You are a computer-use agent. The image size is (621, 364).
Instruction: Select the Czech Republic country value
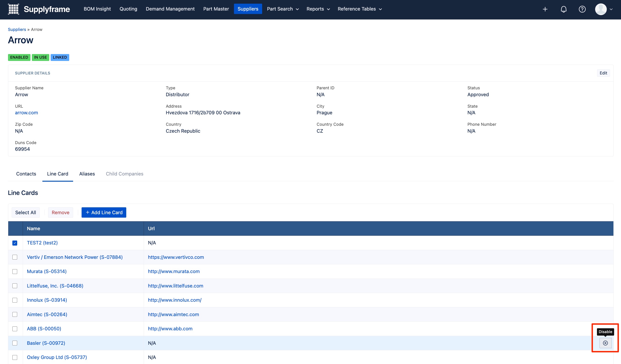click(x=183, y=131)
